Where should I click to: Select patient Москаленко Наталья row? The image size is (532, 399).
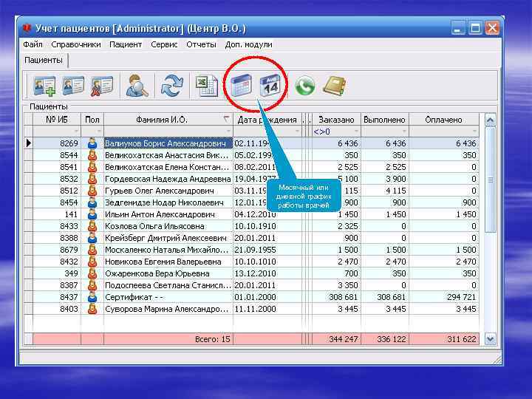pyautogui.click(x=168, y=250)
